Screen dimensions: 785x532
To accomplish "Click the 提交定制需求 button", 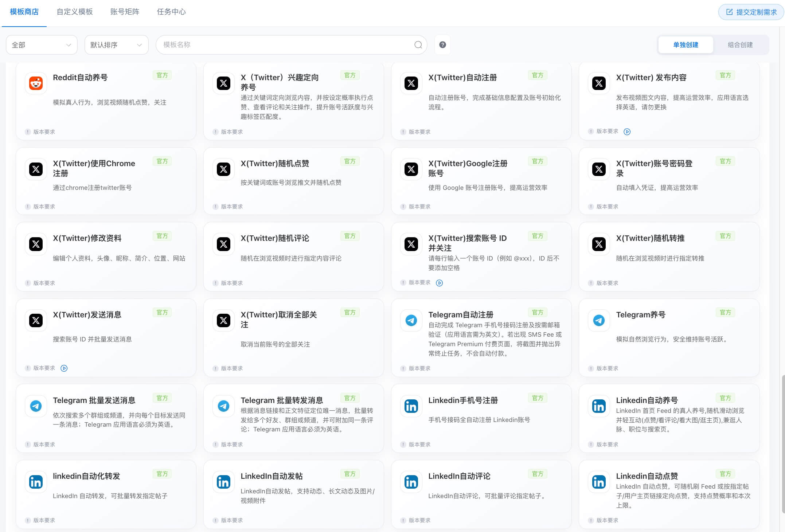I will pyautogui.click(x=751, y=12).
